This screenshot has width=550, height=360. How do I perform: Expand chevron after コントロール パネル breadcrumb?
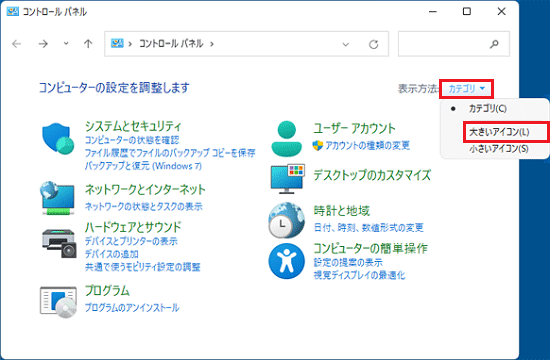[x=212, y=44]
